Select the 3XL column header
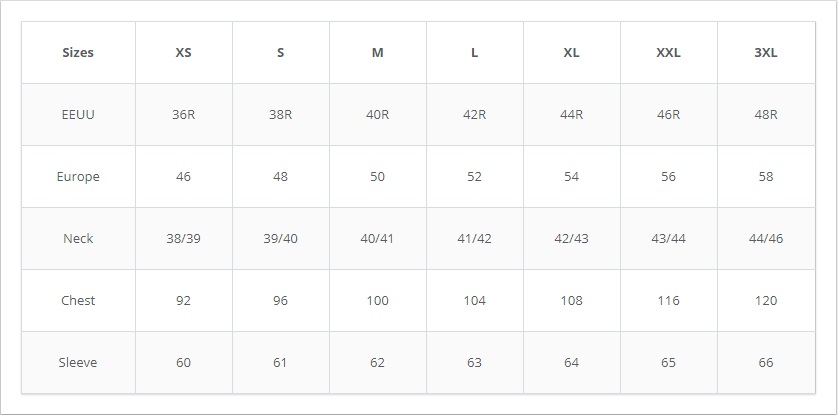 (766, 52)
